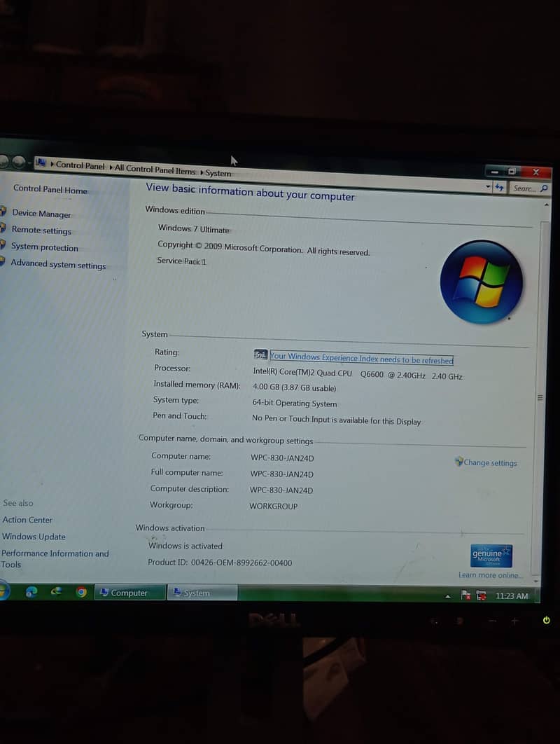Click the search magnifier icon
Image resolution: width=560 pixels, height=744 pixels.
click(544, 189)
